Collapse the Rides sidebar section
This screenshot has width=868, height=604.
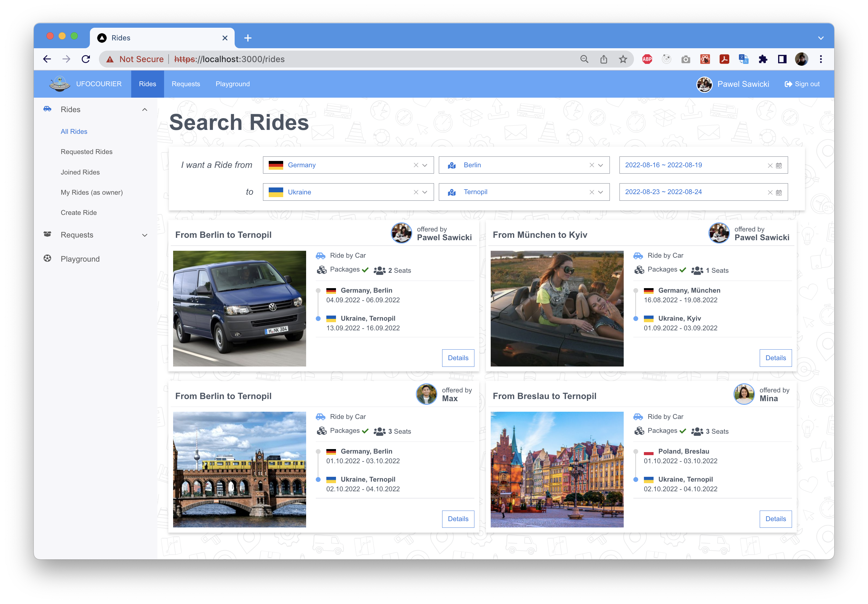coord(144,109)
